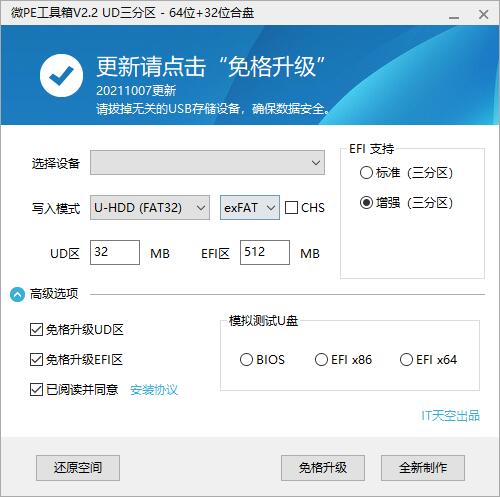Visit the IT天空出品 link
Screen dimensions: 500x497
[450, 416]
